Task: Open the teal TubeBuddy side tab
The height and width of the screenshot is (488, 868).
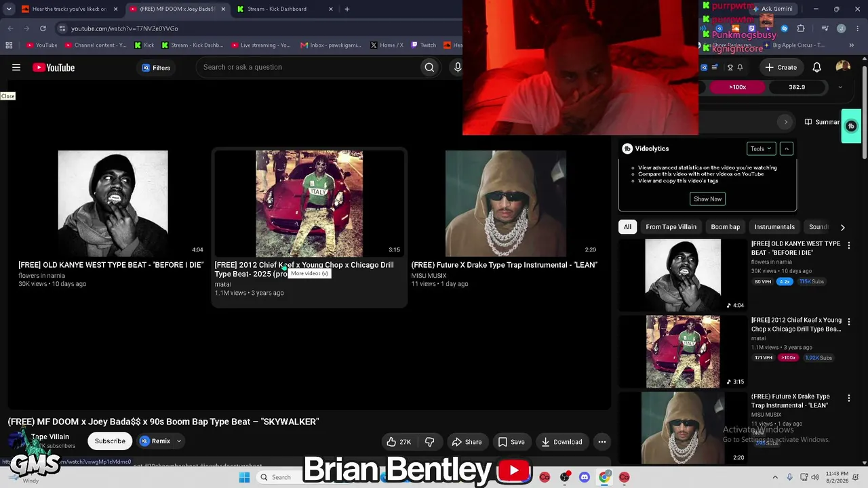Action: click(x=851, y=126)
